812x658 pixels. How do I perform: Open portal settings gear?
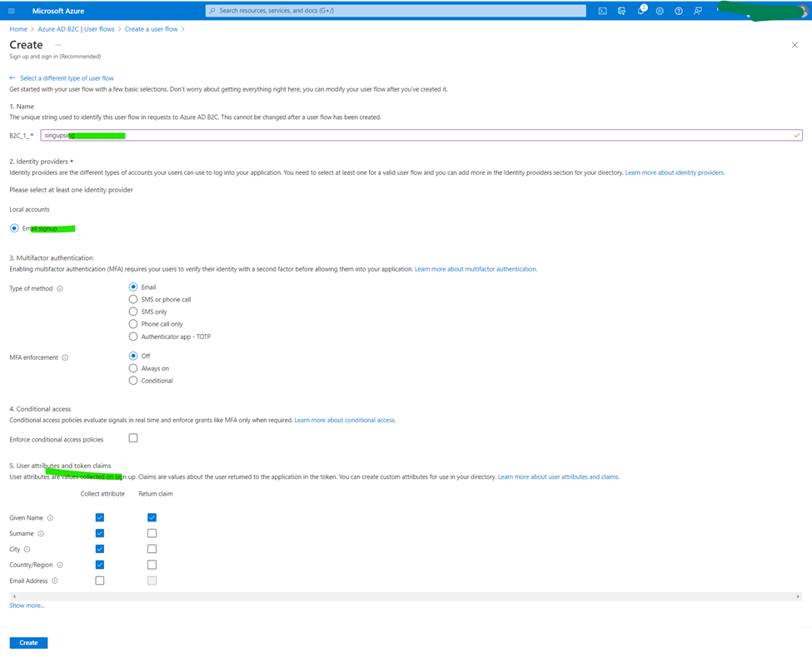(x=660, y=11)
